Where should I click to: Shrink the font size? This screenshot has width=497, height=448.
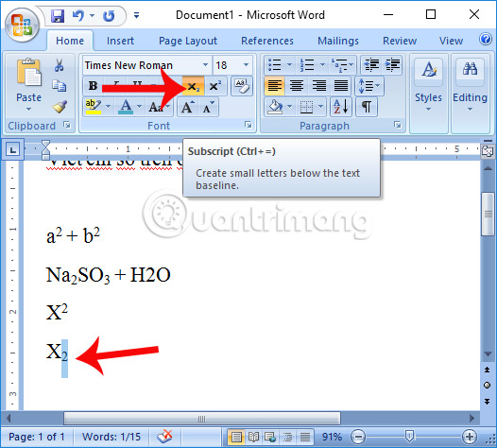pos(208,107)
